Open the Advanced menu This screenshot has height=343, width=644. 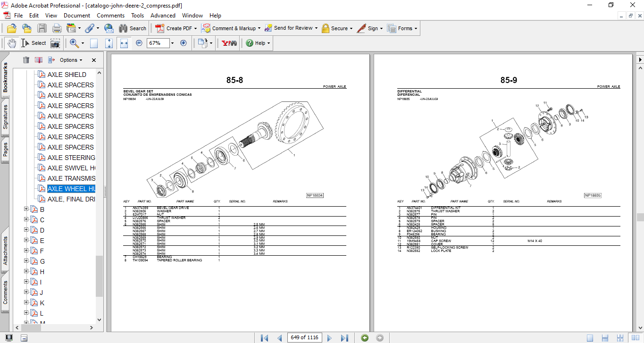click(163, 15)
